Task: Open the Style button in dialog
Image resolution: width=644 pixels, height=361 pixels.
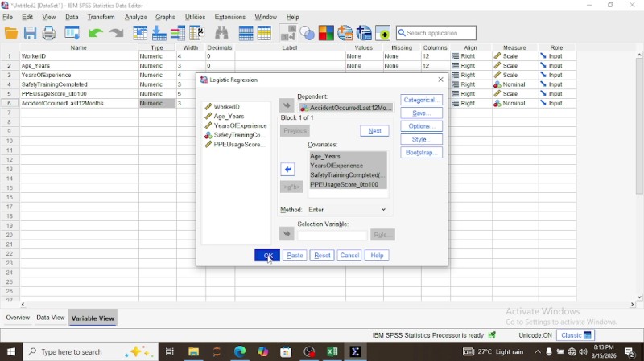Action: point(421,139)
